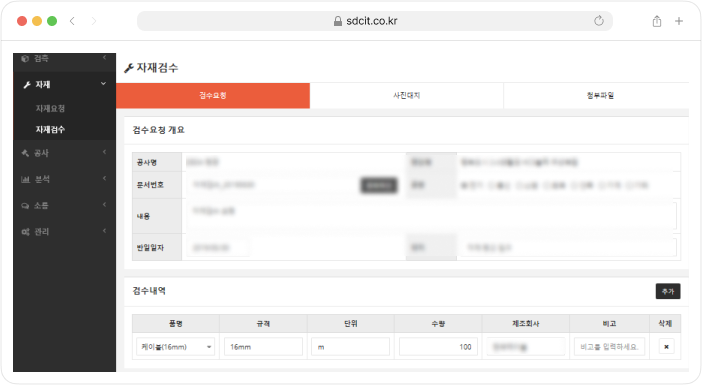Click the 내용 text area
Image resolution: width=702 pixels, height=385 pixels.
[431, 216]
